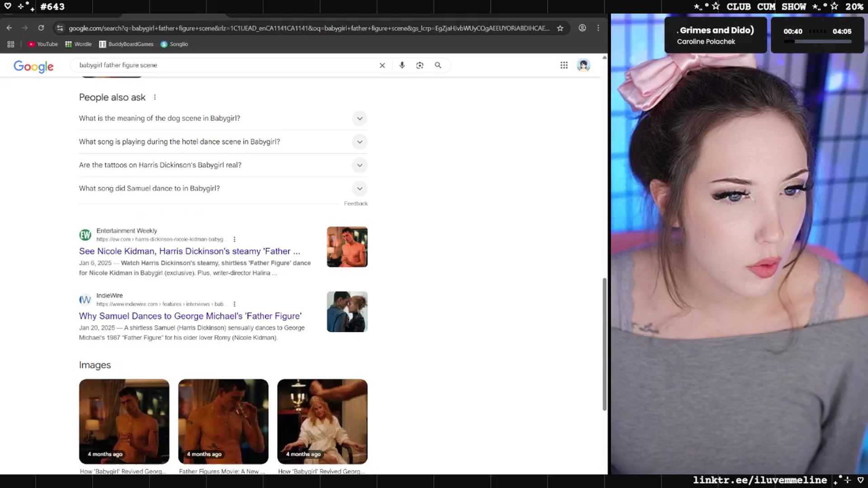This screenshot has height=488, width=868.
Task: Click the IndieWire site icon
Action: tap(85, 300)
